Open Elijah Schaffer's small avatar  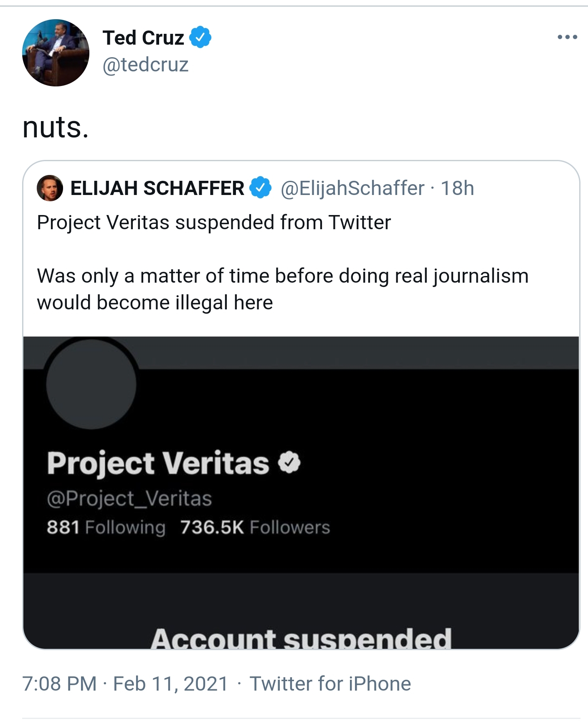point(50,188)
